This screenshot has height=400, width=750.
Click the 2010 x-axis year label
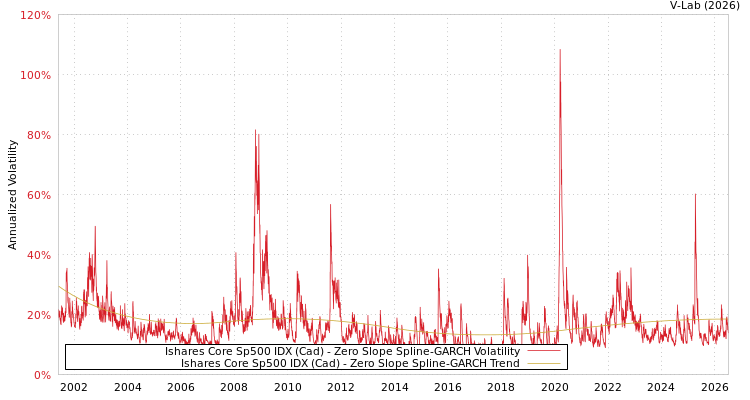tap(287, 387)
